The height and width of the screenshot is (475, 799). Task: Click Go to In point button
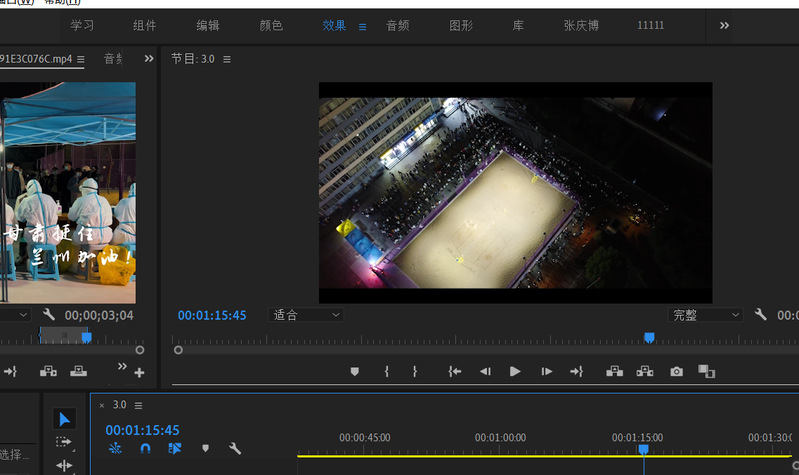click(455, 371)
